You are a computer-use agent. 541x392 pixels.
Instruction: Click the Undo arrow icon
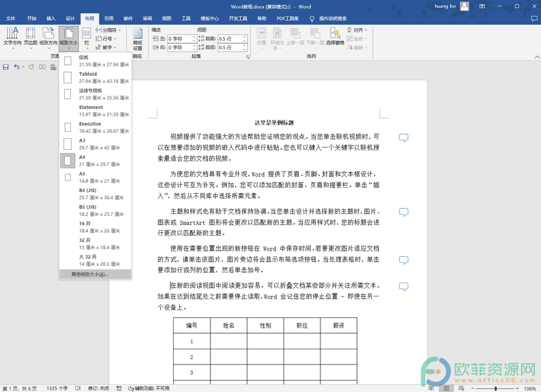16,67
